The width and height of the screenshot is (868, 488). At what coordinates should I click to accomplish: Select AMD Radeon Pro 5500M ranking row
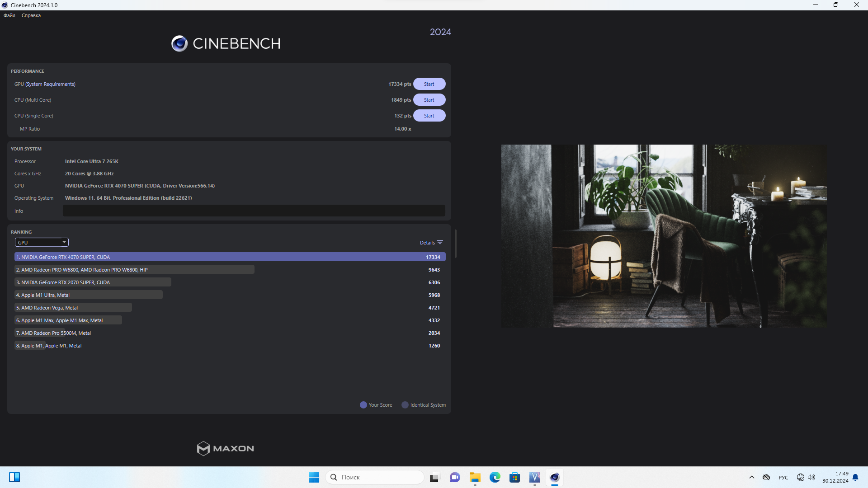[230, 333]
